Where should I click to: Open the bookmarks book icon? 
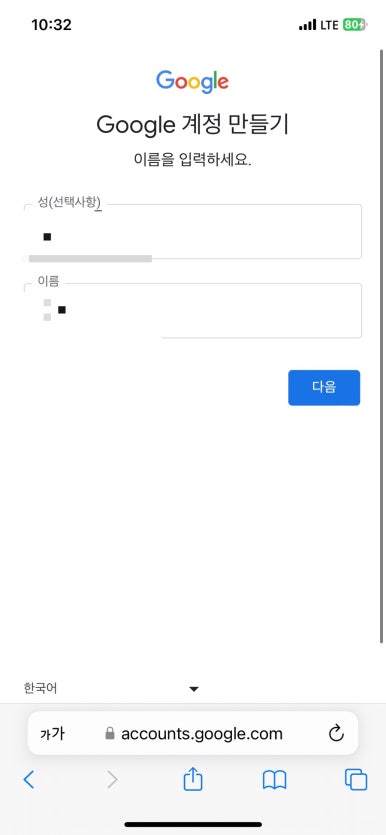(275, 780)
